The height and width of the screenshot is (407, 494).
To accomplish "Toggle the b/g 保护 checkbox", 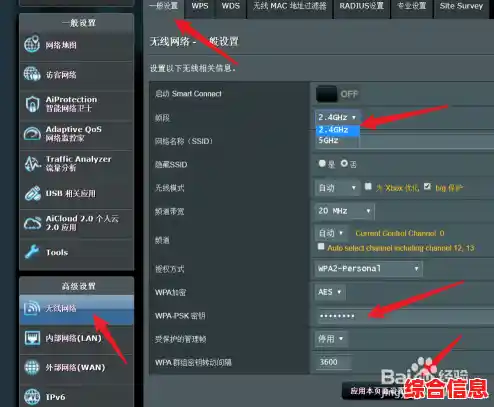I will 427,186.
